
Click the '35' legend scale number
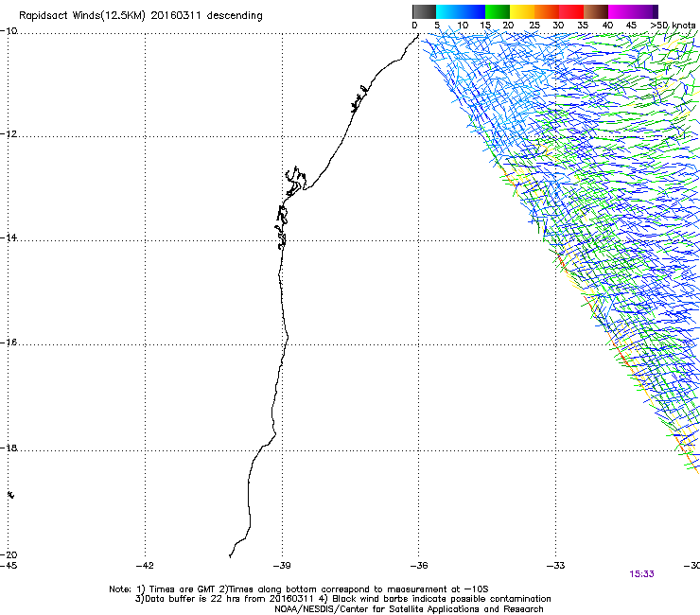(583, 26)
